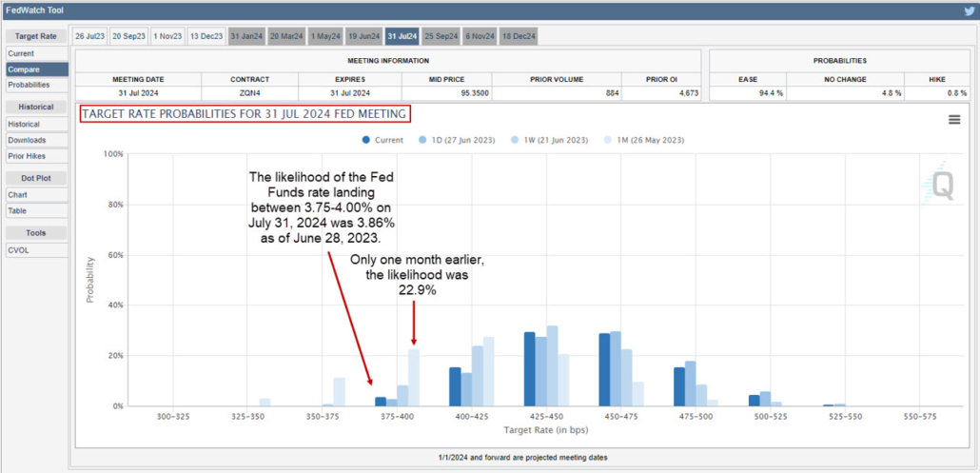Click the EXPIRES column header
Image resolution: width=980 pixels, height=473 pixels.
[x=349, y=79]
